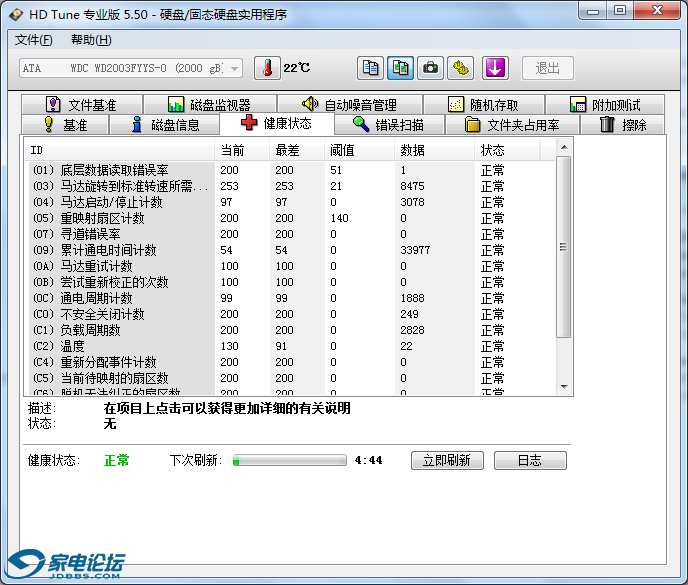
Task: Switch to the 自动噪音管理 tab
Action: [350, 105]
